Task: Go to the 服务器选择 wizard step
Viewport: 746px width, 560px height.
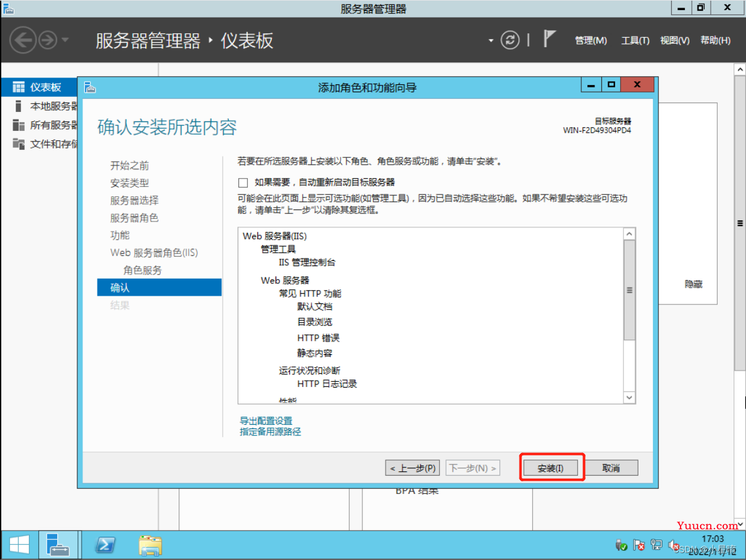Action: 134,201
